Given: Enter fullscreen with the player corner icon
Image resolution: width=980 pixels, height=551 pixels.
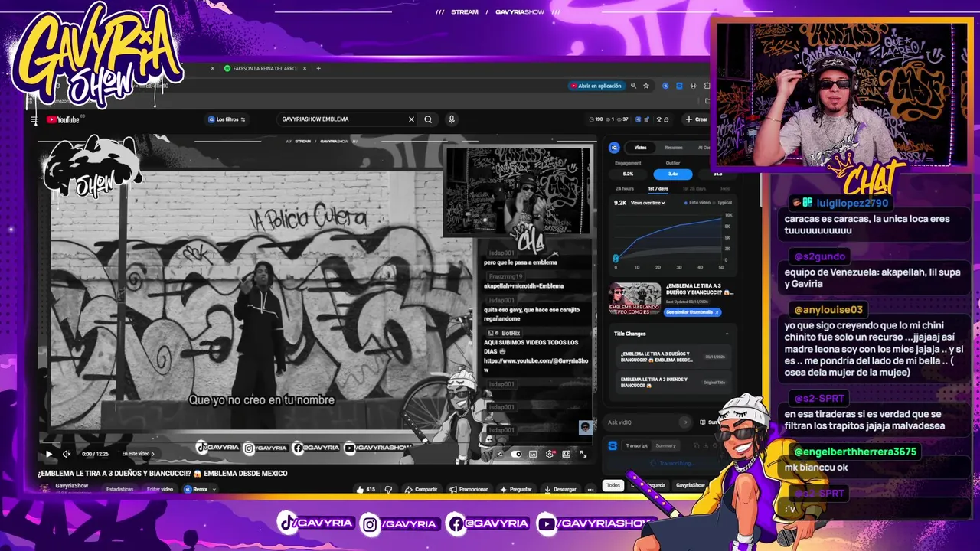Looking at the screenshot, I should pos(583,454).
